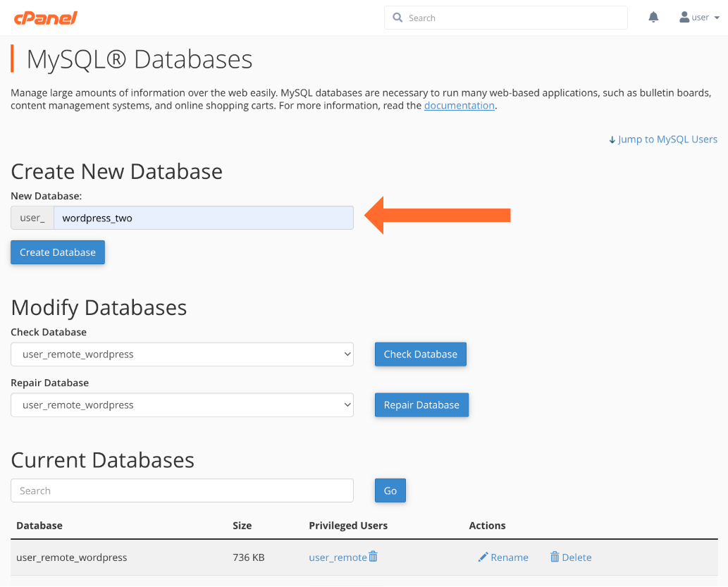
Task: Jump to MySQL Users section
Action: click(662, 140)
